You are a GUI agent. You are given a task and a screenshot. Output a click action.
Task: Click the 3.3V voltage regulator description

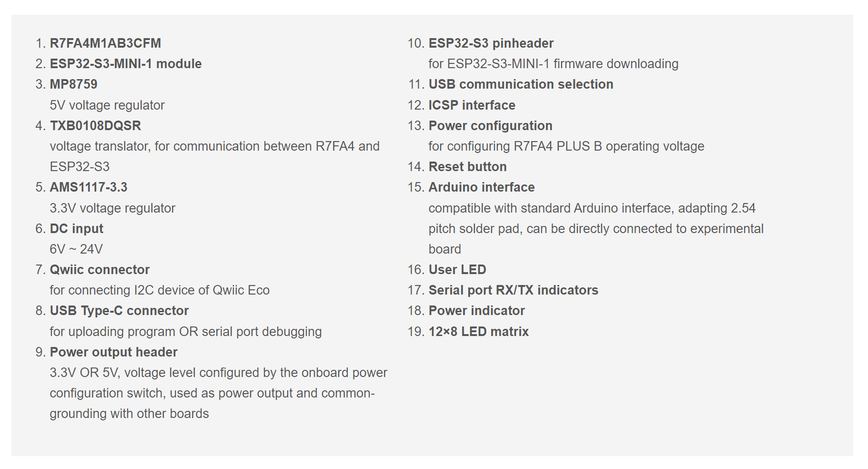point(112,208)
